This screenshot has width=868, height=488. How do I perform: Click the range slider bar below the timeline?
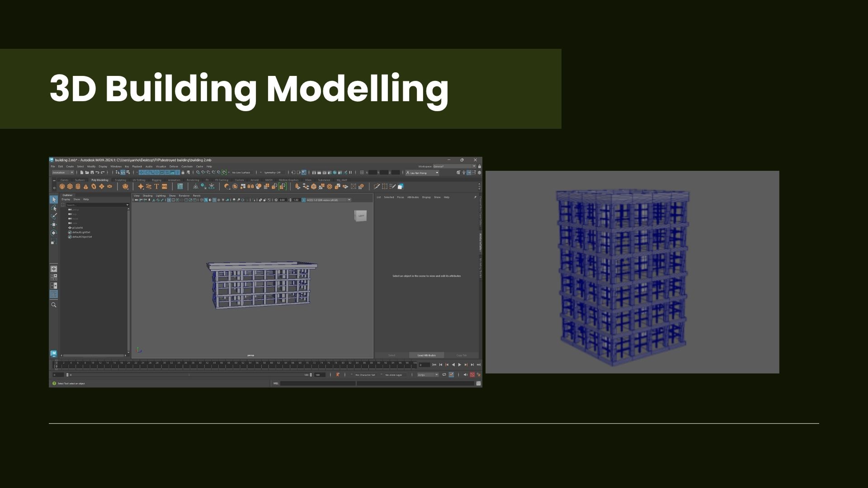[189, 375]
